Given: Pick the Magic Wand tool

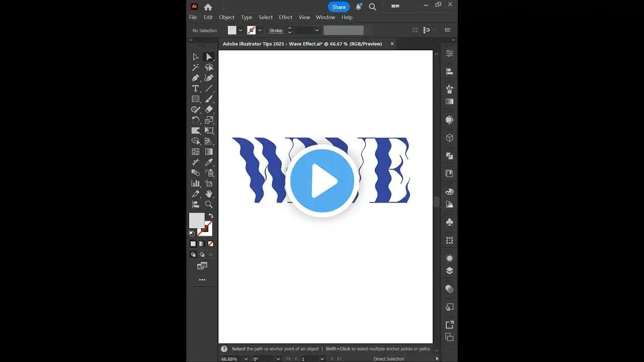Looking at the screenshot, I should 196,67.
